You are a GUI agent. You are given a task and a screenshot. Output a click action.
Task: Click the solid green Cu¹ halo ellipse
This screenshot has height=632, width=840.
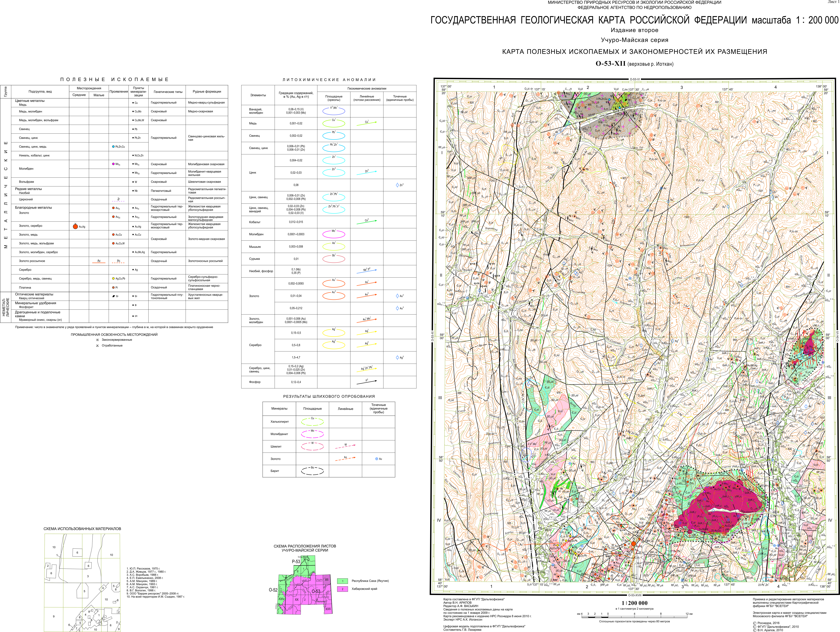(334, 123)
